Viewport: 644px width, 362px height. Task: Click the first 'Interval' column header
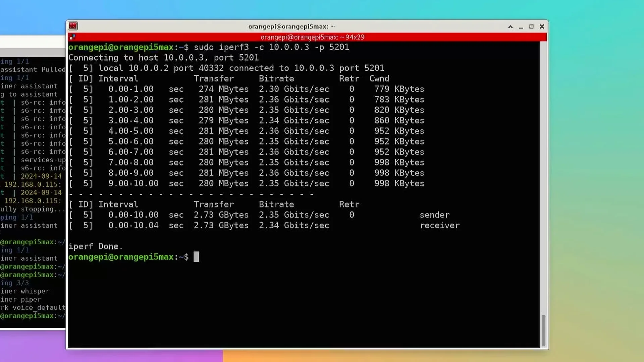coord(118,79)
